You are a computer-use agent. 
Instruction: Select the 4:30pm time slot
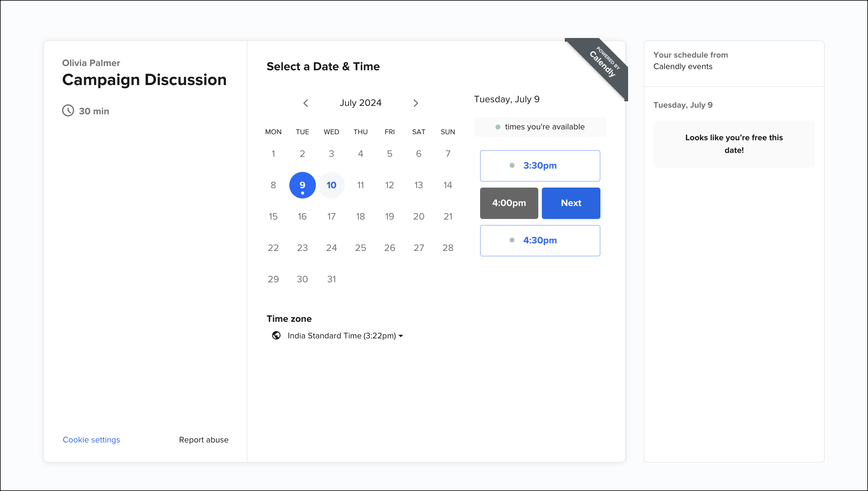point(540,240)
